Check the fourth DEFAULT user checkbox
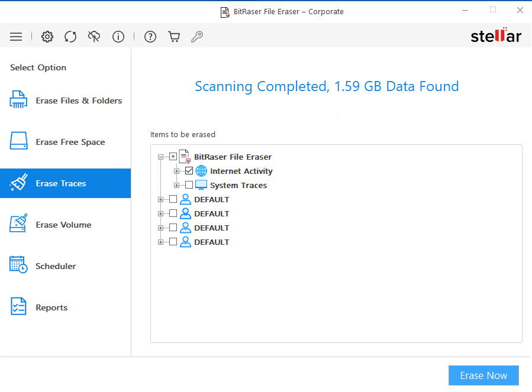 coord(173,242)
